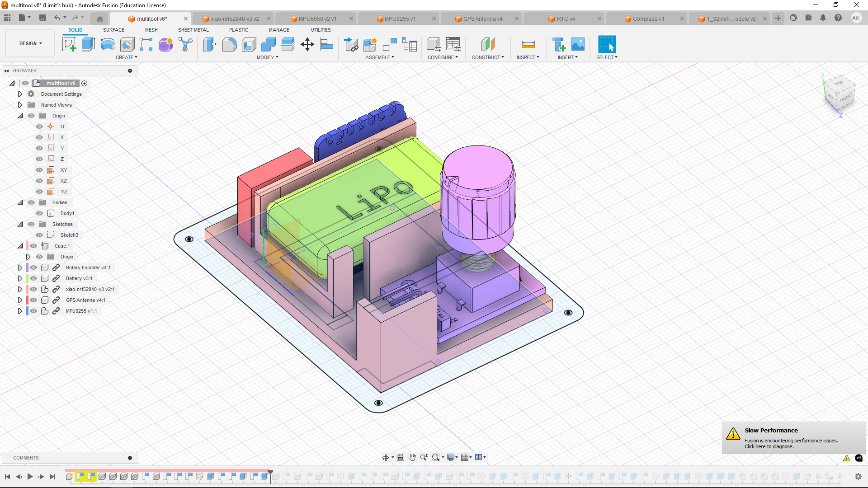
Task: Open the DESIGN workspace dropdown
Action: pyautogui.click(x=30, y=43)
